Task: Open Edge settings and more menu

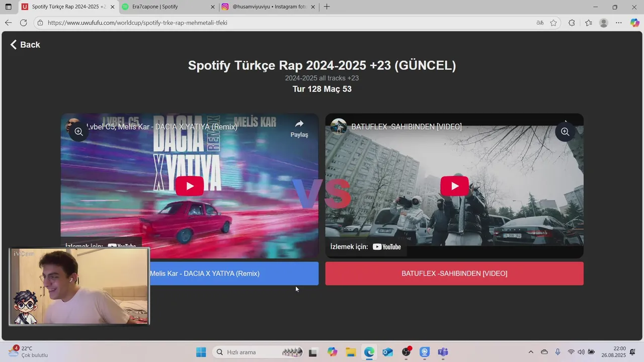Action: point(619,23)
